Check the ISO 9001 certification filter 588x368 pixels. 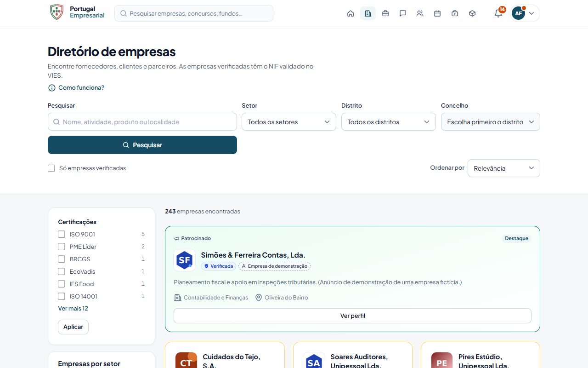pos(61,234)
